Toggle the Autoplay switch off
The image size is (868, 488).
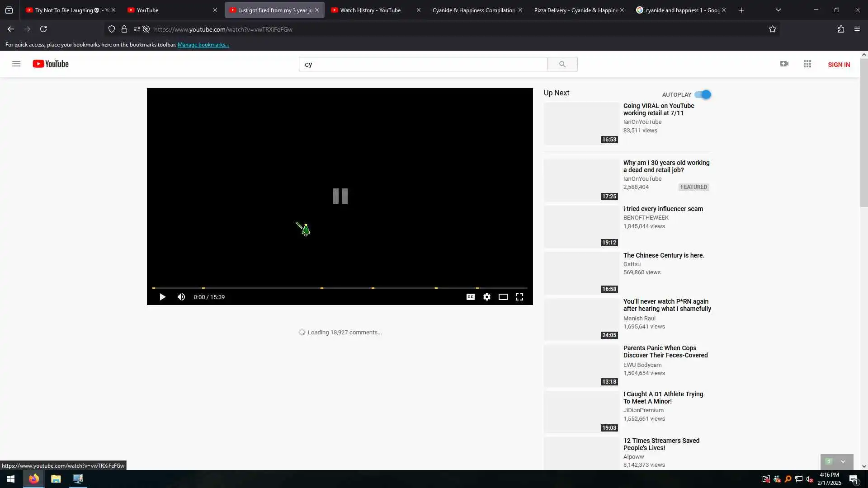click(x=703, y=94)
